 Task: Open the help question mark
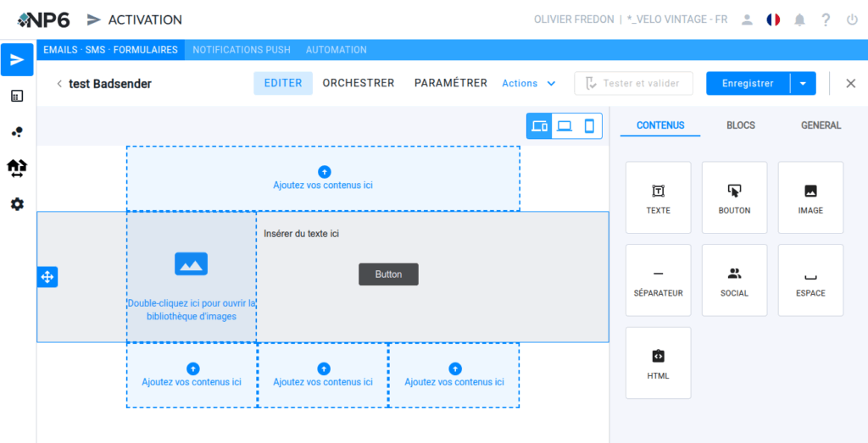(826, 20)
